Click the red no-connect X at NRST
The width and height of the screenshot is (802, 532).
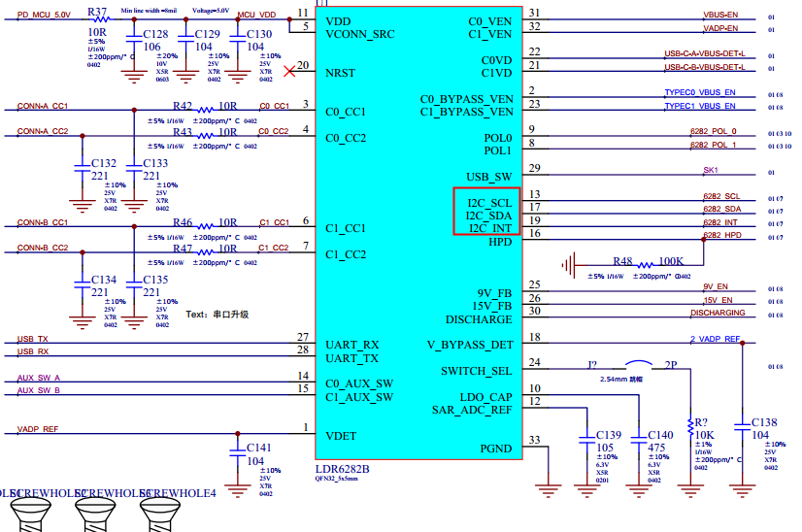click(x=288, y=71)
